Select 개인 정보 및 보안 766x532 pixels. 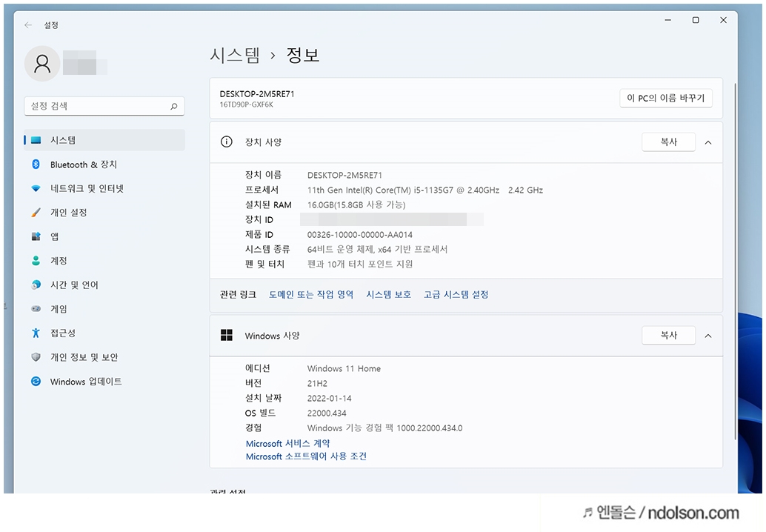[104, 356]
